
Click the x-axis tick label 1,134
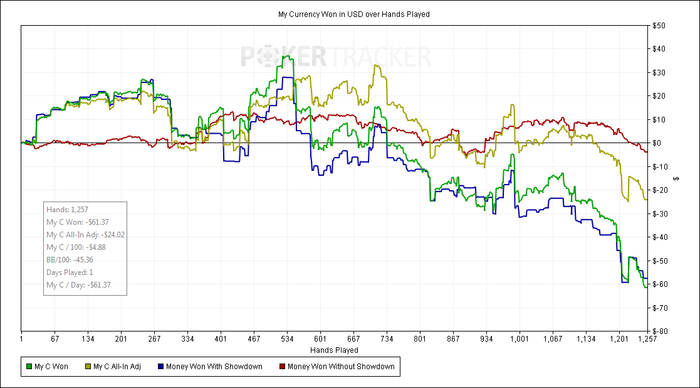point(586,339)
